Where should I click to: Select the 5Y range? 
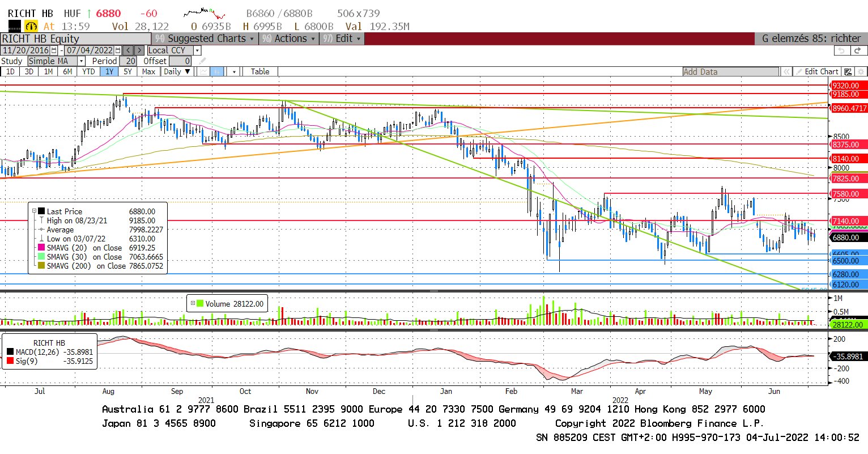pos(128,71)
